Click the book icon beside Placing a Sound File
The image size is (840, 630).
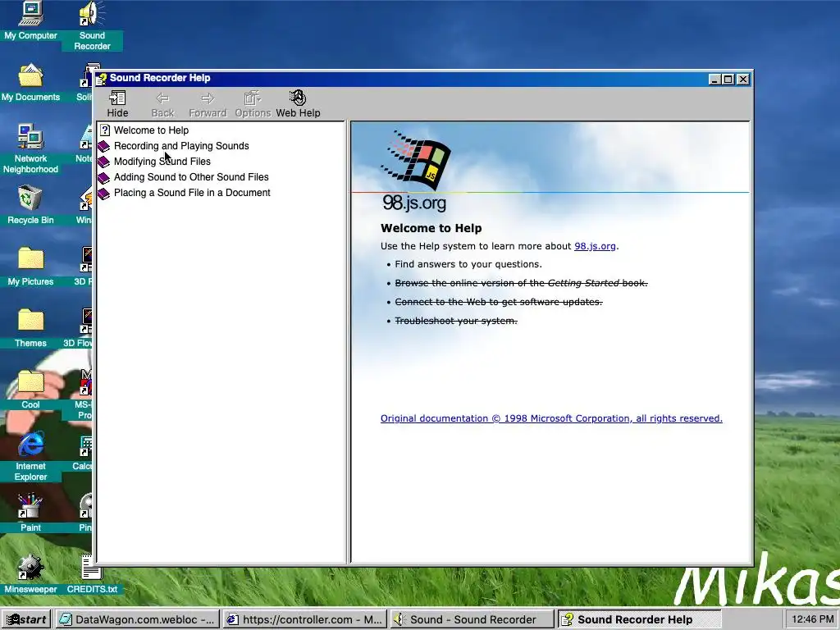pyautogui.click(x=104, y=193)
